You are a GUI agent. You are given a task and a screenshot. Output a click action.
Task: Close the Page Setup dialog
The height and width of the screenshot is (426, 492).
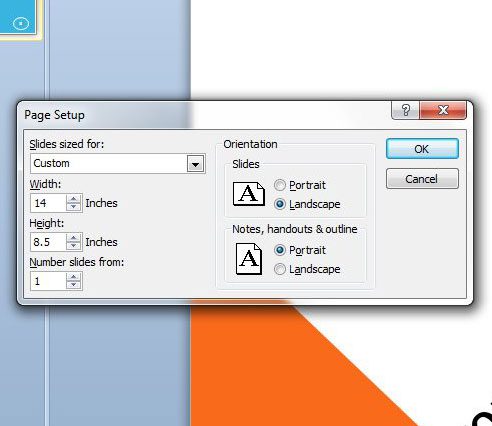point(443,110)
